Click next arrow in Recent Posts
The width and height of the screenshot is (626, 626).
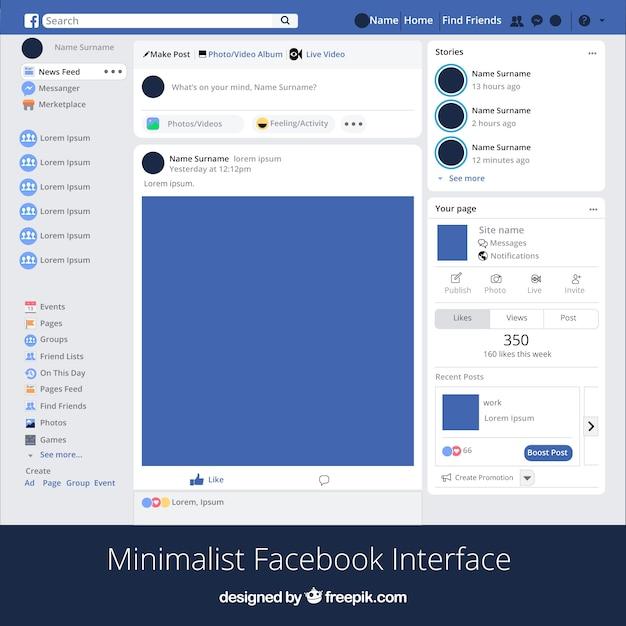pyautogui.click(x=590, y=426)
